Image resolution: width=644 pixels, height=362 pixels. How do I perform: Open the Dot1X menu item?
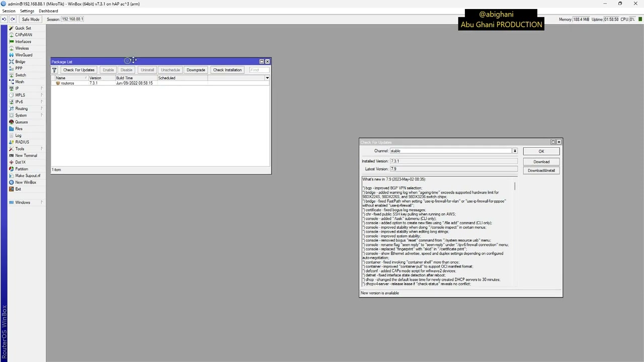click(20, 162)
